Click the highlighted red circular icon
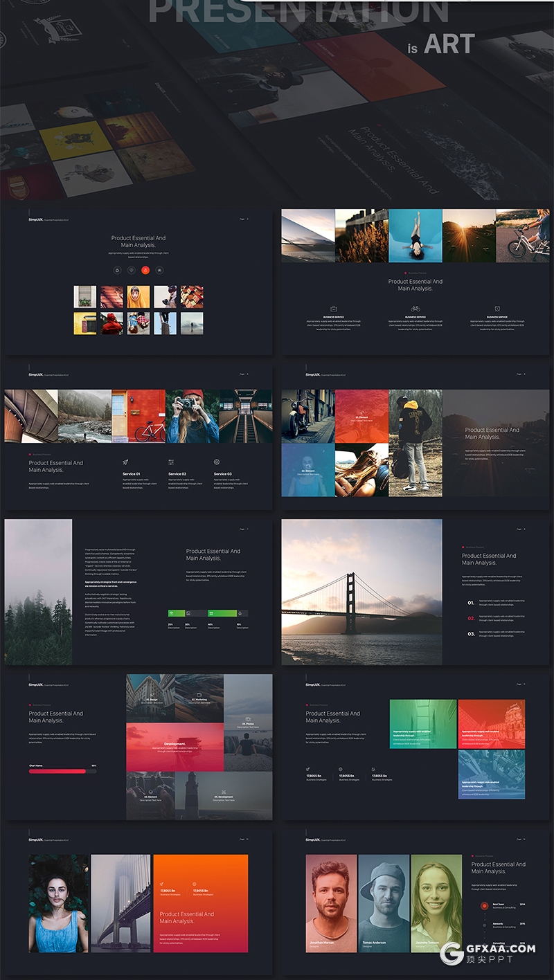 [145, 270]
